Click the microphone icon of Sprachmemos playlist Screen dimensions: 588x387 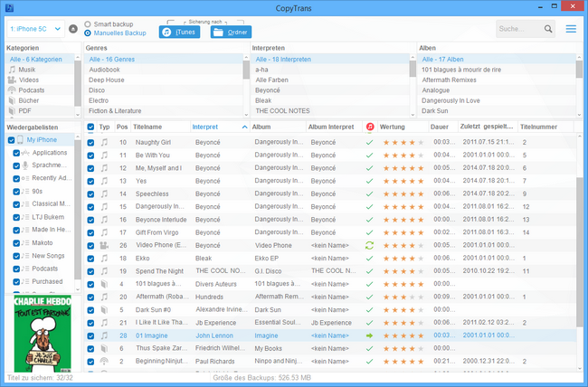pyautogui.click(x=25, y=165)
